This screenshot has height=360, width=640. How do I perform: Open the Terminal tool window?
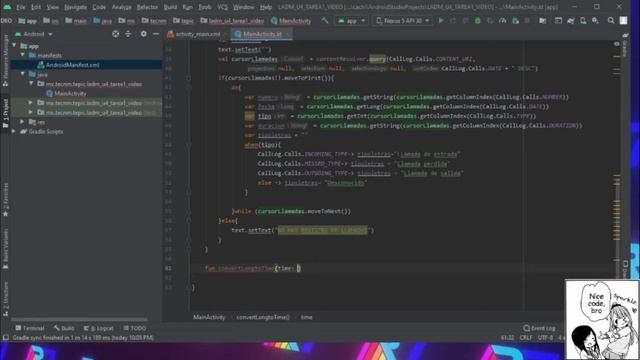29,328
